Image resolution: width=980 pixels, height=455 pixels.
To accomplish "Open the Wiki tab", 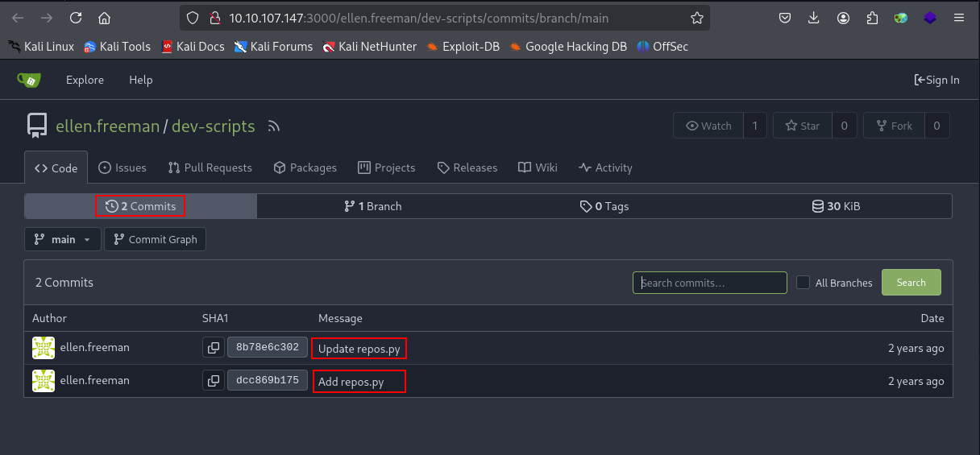I will coord(538,168).
